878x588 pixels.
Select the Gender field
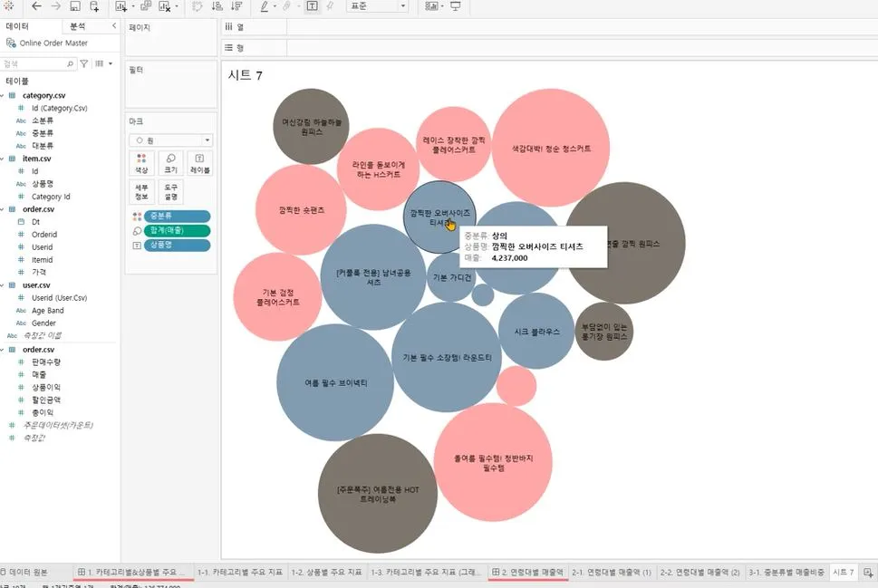[43, 323]
